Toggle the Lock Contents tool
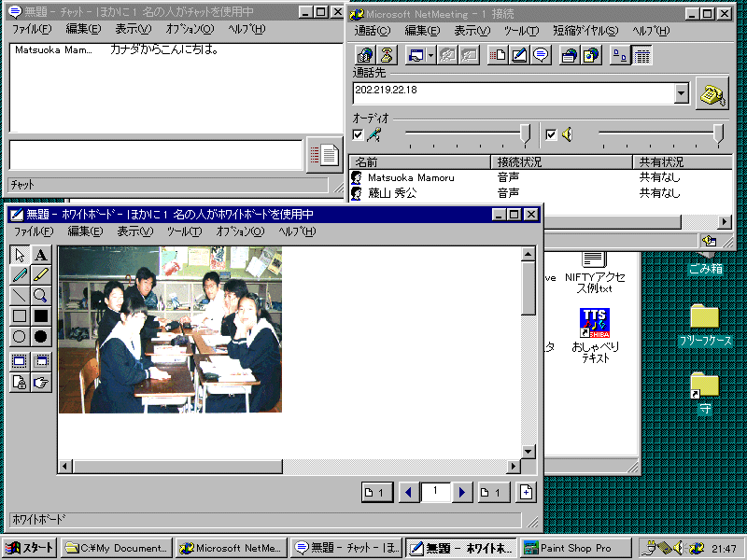Viewport: 747px width, 560px height. pyautogui.click(x=20, y=382)
